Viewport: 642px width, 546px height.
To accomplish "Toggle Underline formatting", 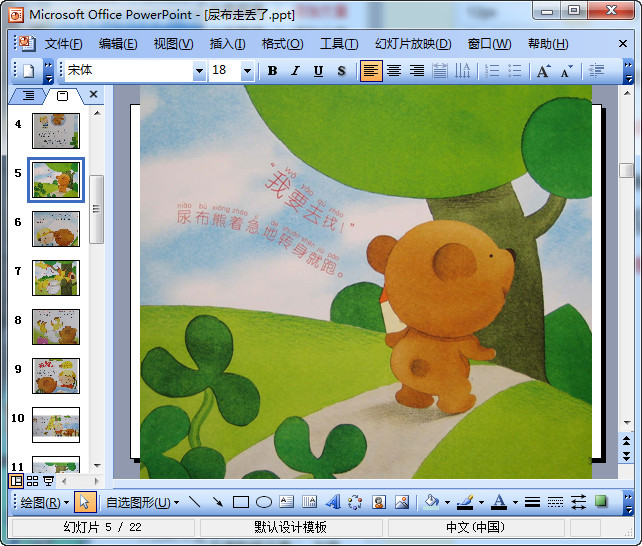I will (318, 71).
